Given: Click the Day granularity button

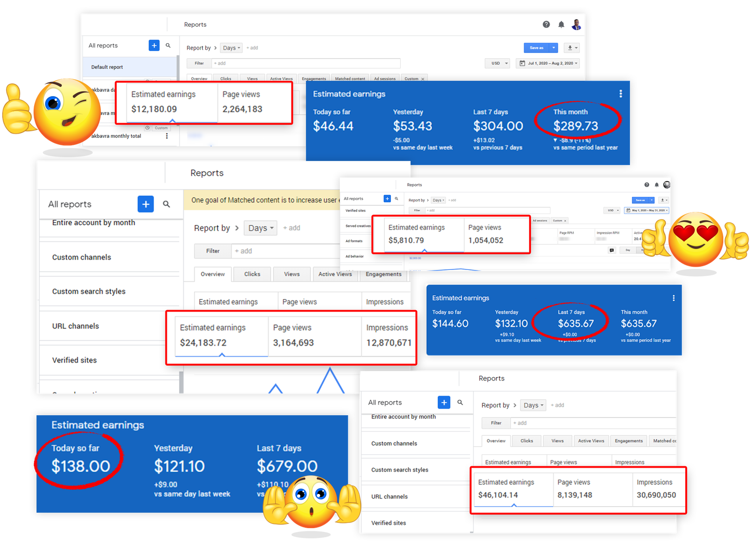Looking at the screenshot, I should (628, 250).
